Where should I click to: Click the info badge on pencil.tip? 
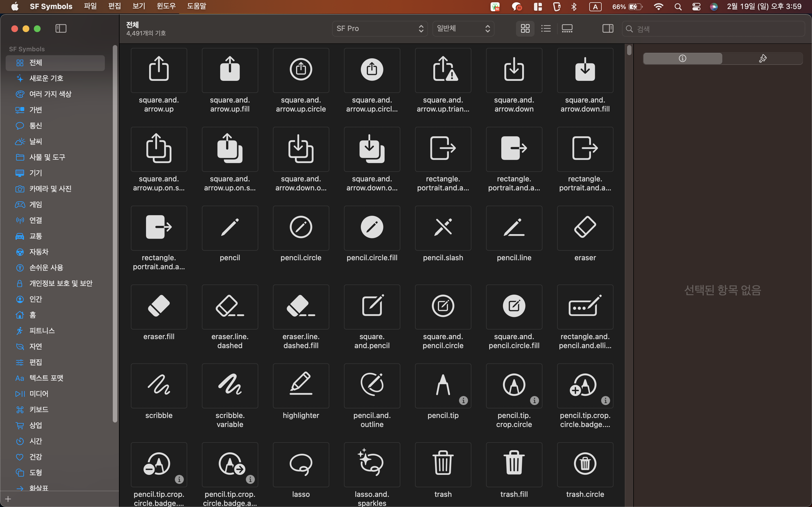pos(464,400)
